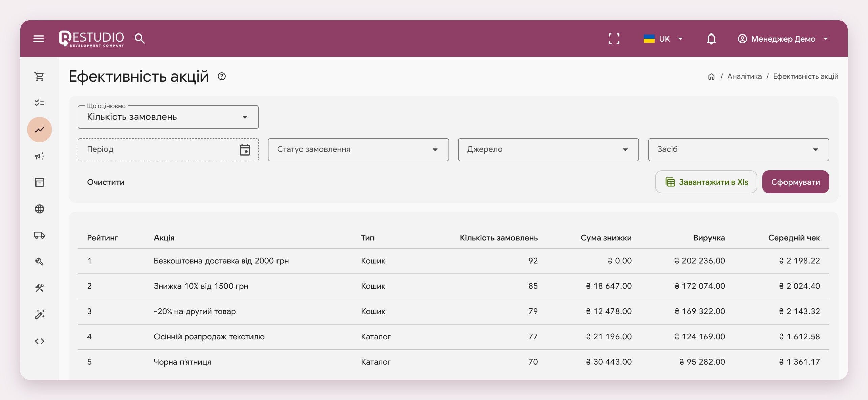This screenshot has width=868, height=400.
Task: Open the megaphone marketing sidebar section
Action: click(x=39, y=156)
